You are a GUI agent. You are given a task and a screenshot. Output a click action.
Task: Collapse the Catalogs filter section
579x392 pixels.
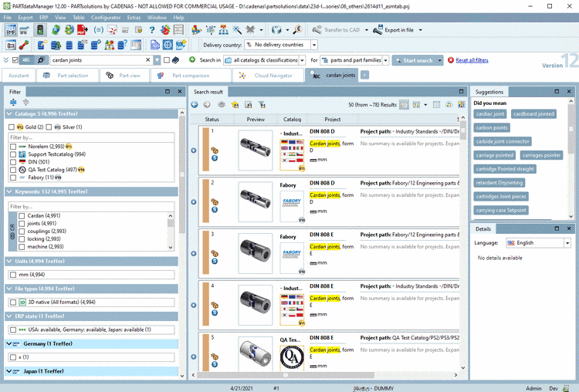[x=9, y=113]
